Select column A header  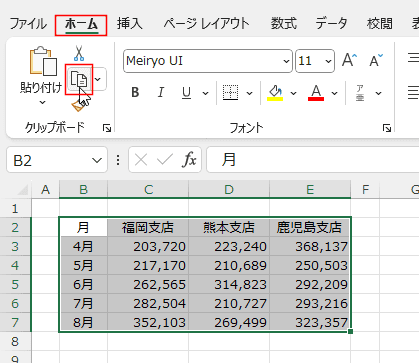(x=46, y=190)
